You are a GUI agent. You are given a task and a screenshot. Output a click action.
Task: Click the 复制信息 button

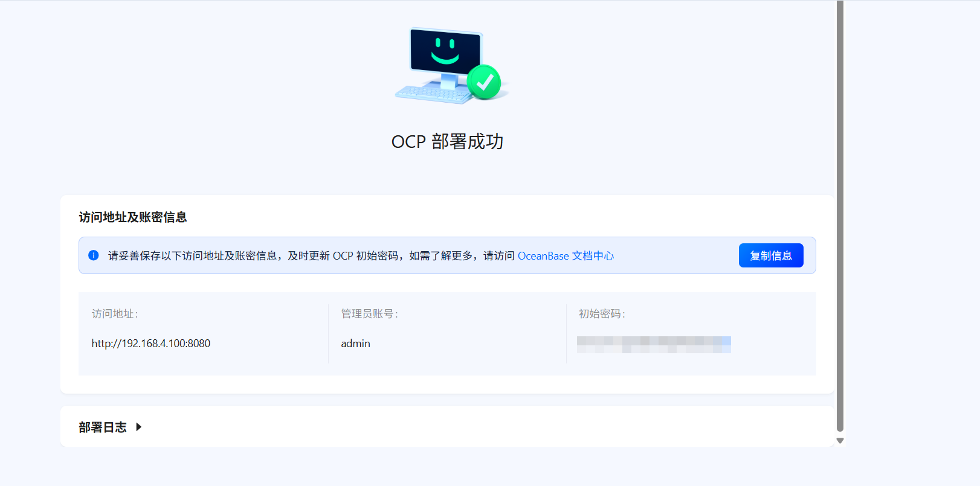pyautogui.click(x=771, y=255)
